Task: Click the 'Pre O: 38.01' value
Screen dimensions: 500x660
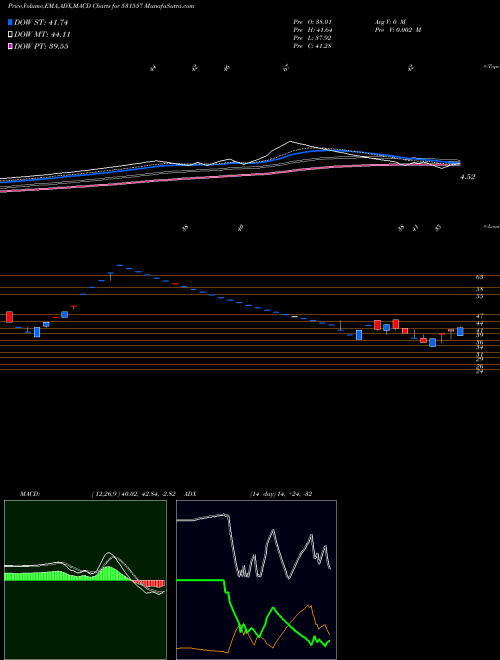Action: click(x=312, y=22)
